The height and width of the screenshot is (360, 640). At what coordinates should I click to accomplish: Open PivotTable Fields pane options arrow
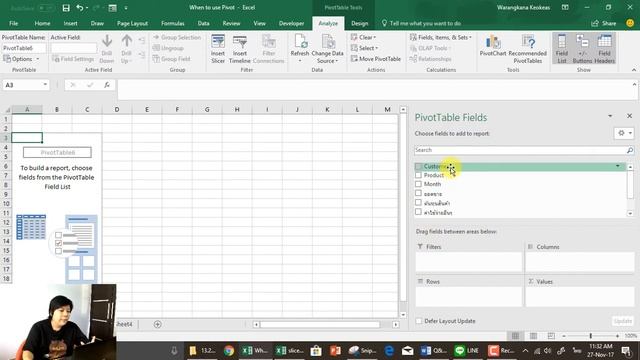point(610,116)
